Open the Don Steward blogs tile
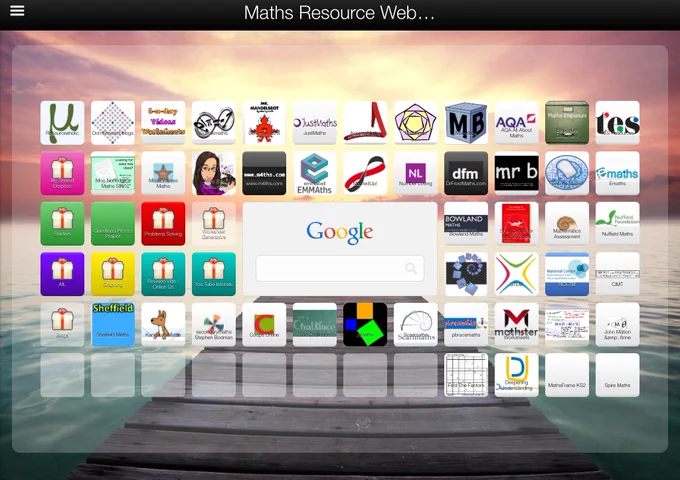Image resolution: width=680 pixels, height=480 pixels. click(113, 123)
